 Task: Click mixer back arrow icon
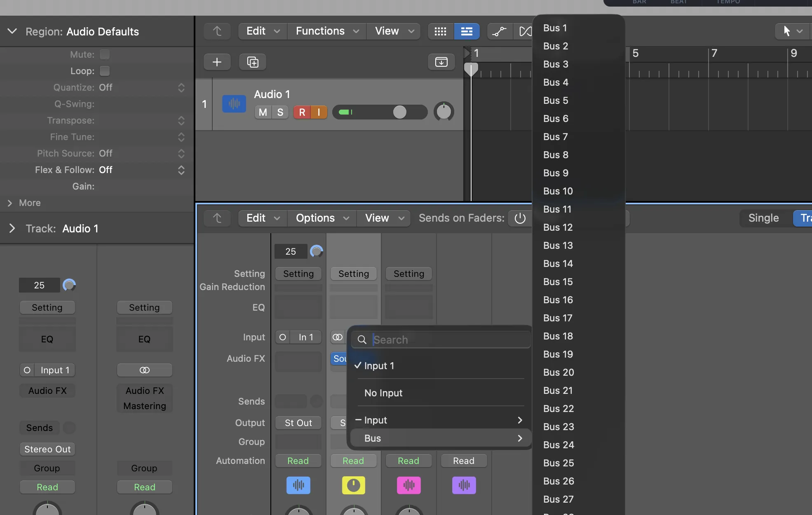[x=217, y=218]
